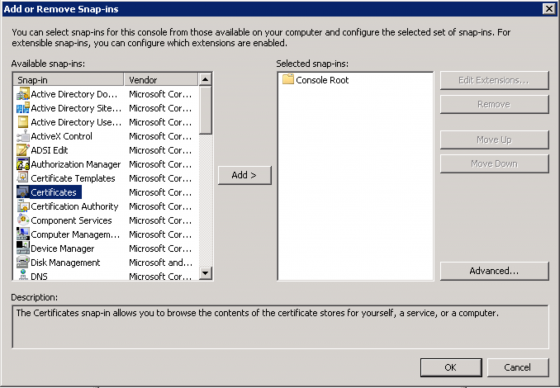This screenshot has height=388, width=560.
Task: Dismiss the dialog with Cancel
Action: click(518, 367)
